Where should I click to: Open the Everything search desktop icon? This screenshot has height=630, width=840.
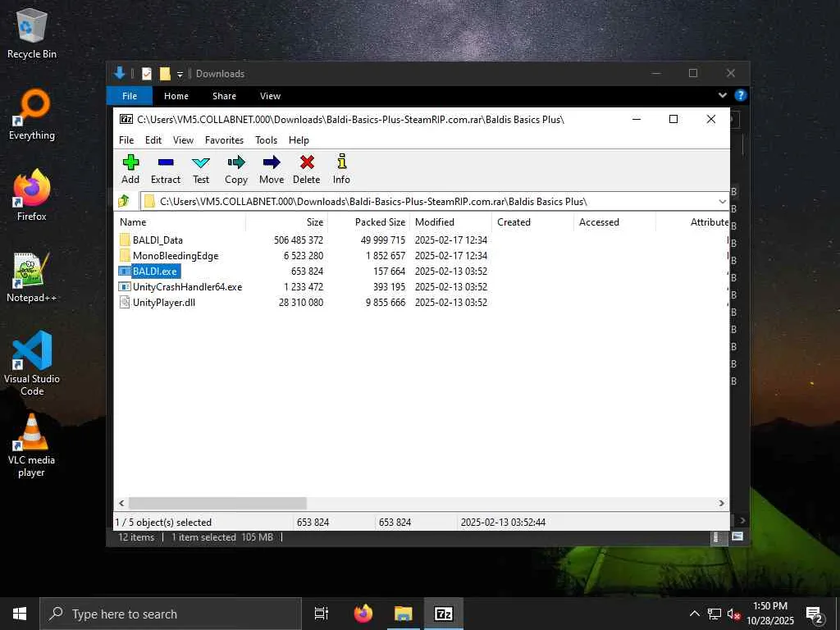click(x=32, y=115)
